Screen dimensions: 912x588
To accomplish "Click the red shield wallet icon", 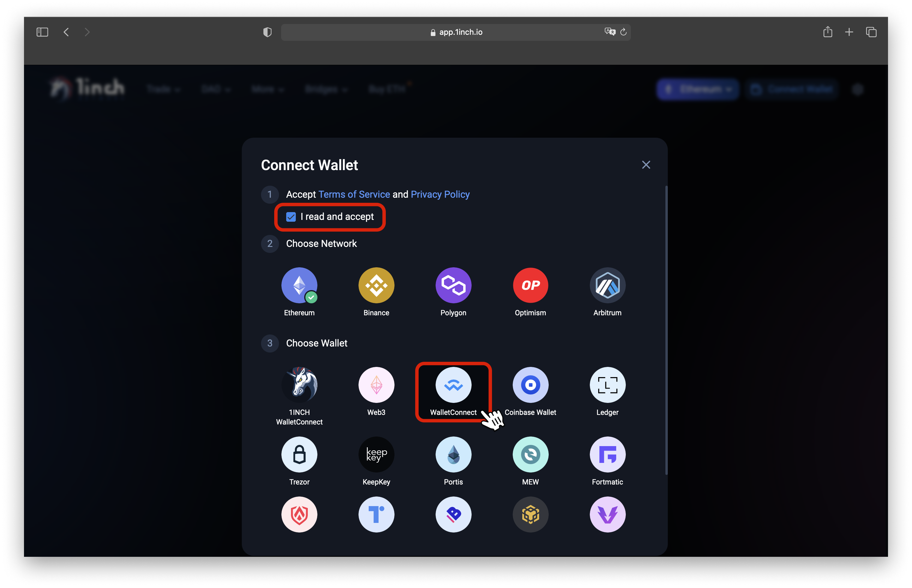I will pos(299,514).
